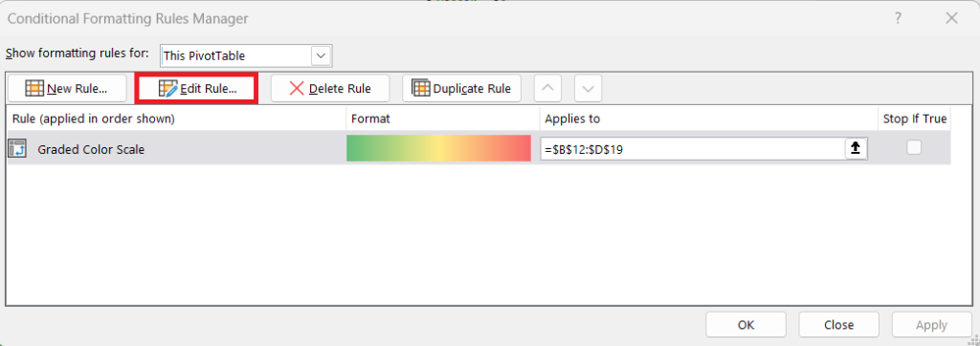The height and width of the screenshot is (346, 980).
Task: Click the PivotTable rule scope icon
Action: (x=17, y=149)
